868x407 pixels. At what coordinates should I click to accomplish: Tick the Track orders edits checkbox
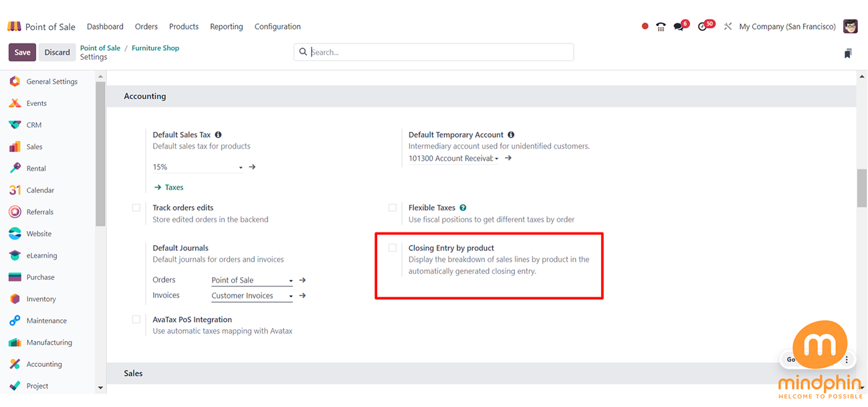[x=136, y=208]
